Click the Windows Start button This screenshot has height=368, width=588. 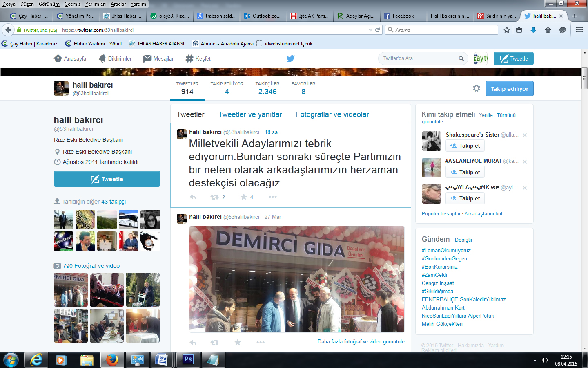pyautogui.click(x=11, y=360)
